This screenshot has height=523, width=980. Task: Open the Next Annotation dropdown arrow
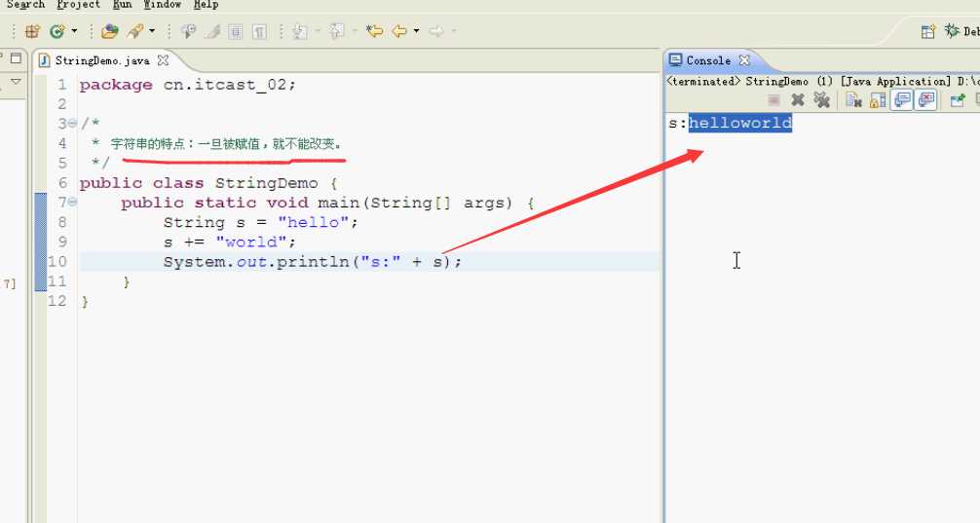tap(318, 30)
